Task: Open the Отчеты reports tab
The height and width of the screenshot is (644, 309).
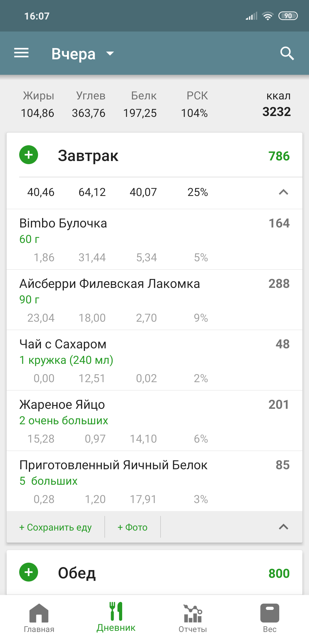Action: [x=193, y=618]
